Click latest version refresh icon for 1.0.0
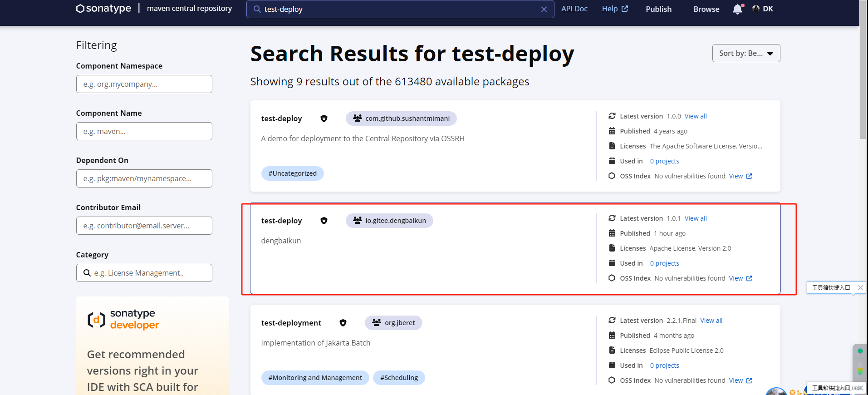The image size is (868, 395). pos(612,116)
